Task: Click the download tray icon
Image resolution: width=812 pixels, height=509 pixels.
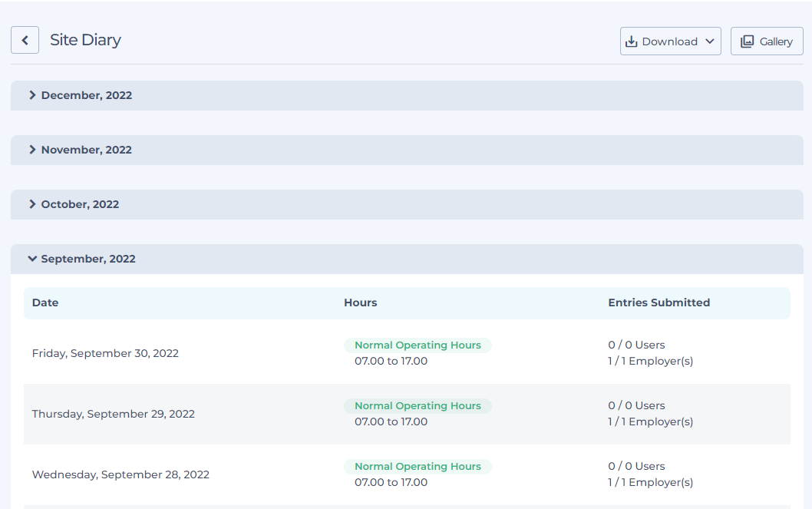Action: coord(632,41)
